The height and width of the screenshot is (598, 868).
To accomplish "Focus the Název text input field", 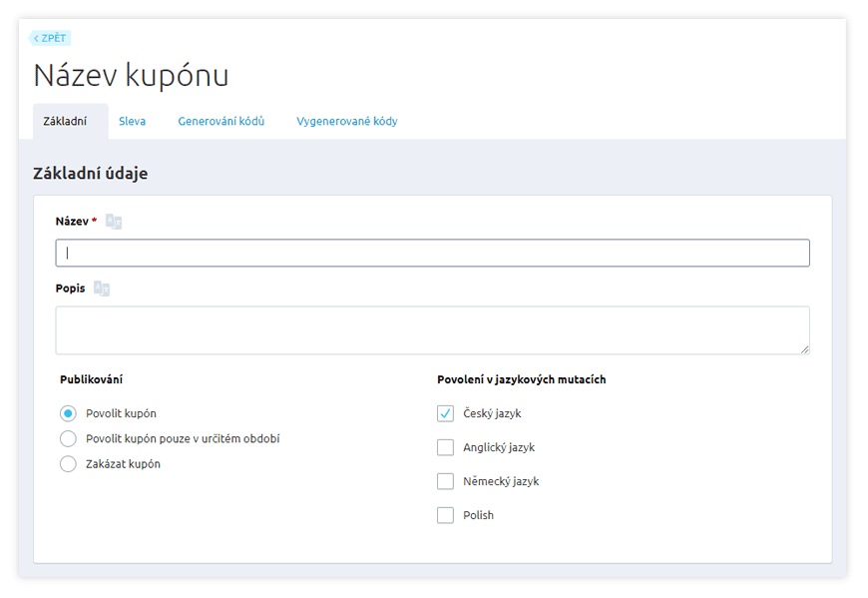I will pyautogui.click(x=432, y=253).
